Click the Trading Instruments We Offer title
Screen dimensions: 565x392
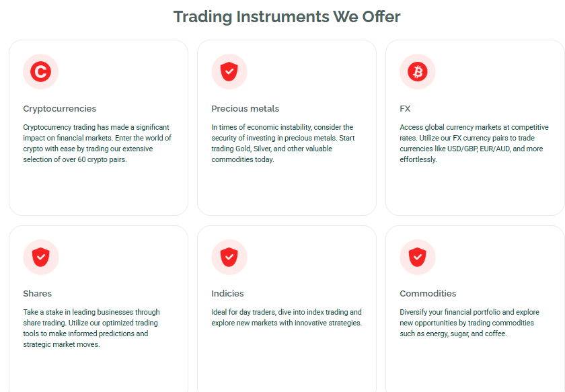click(x=287, y=16)
